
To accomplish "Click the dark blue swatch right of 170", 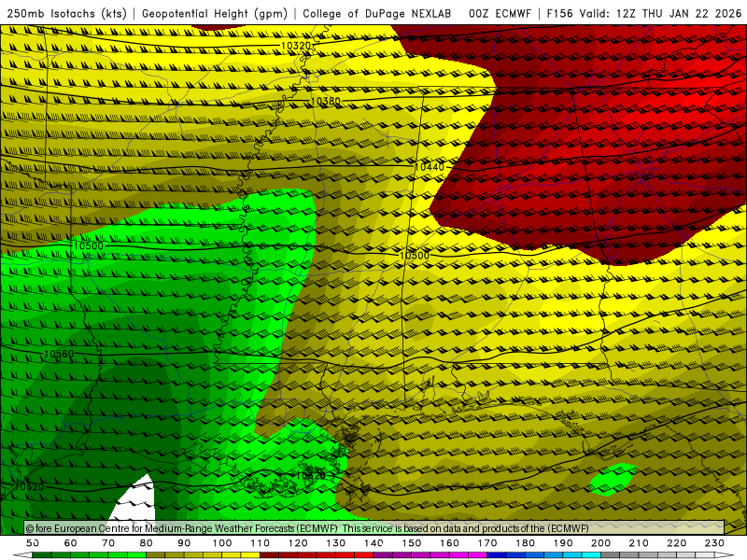I will (x=497, y=555).
